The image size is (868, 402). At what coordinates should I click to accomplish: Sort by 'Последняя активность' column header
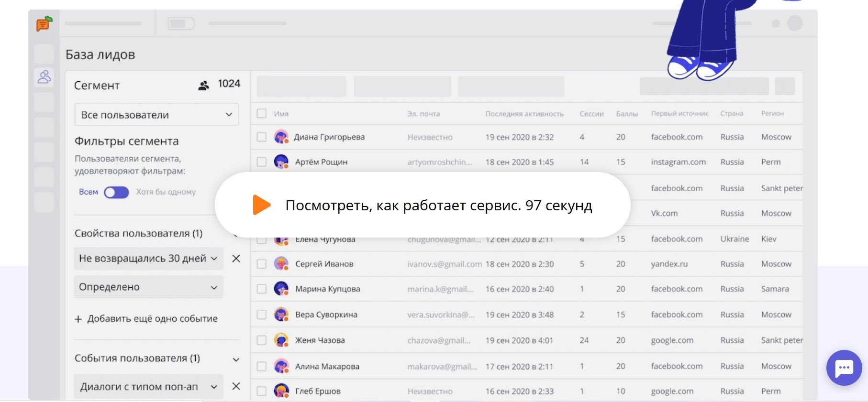(x=524, y=114)
